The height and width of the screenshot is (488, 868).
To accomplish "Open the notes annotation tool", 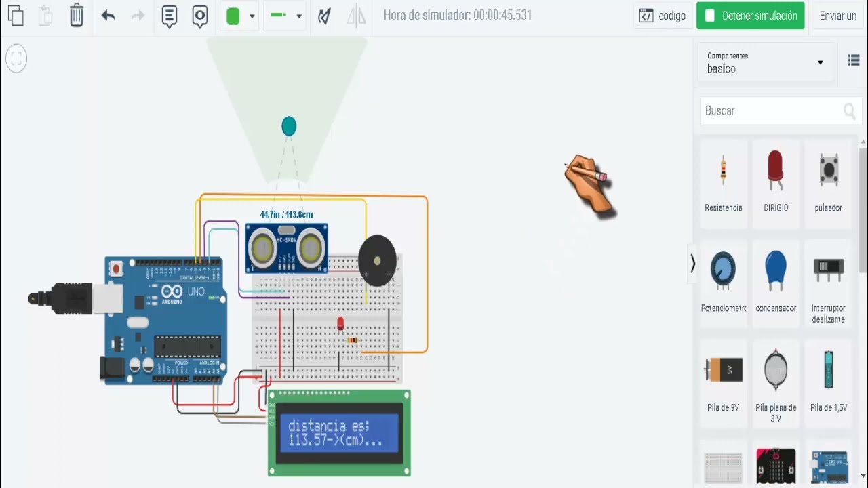I will coord(170,16).
